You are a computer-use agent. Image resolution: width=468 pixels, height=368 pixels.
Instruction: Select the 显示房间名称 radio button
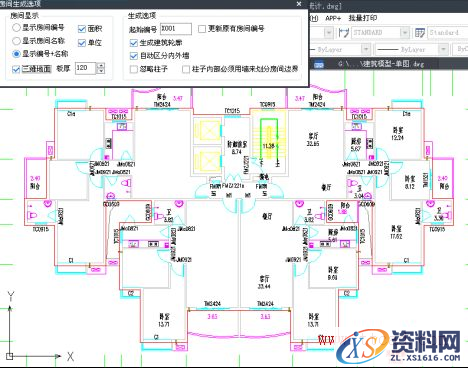[x=16, y=41]
